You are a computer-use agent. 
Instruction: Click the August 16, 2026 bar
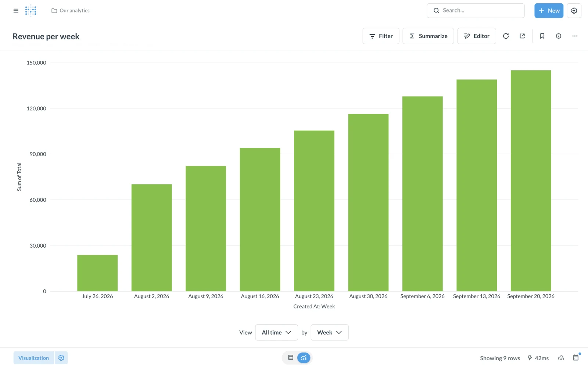pos(260,220)
